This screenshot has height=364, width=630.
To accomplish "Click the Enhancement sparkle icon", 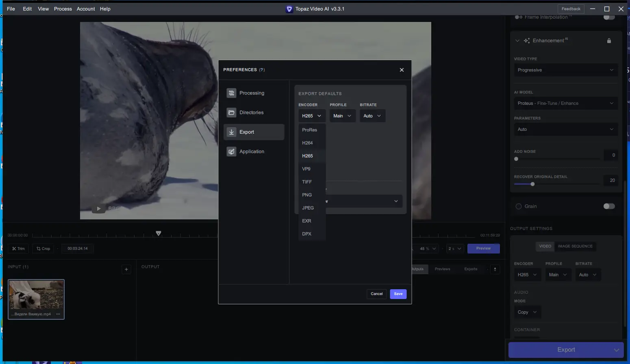I will tap(527, 41).
